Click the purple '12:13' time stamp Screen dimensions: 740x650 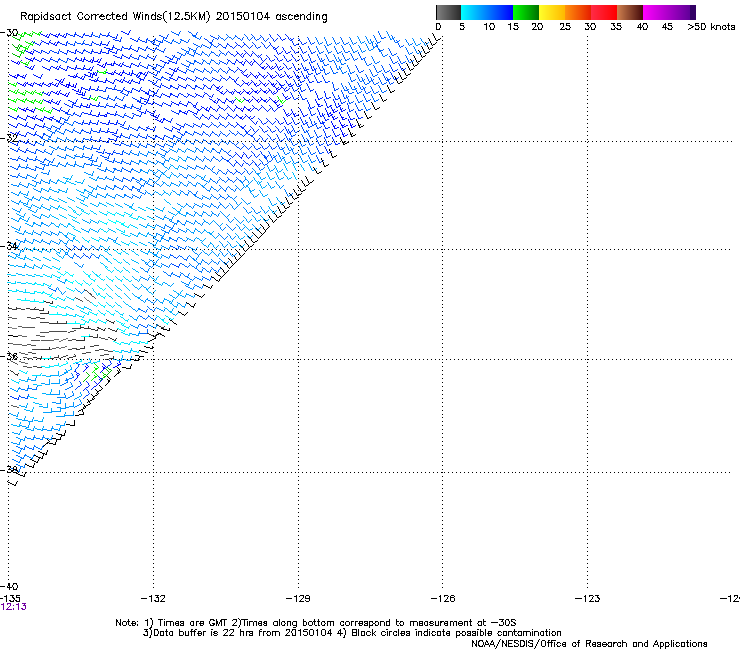coord(13,607)
